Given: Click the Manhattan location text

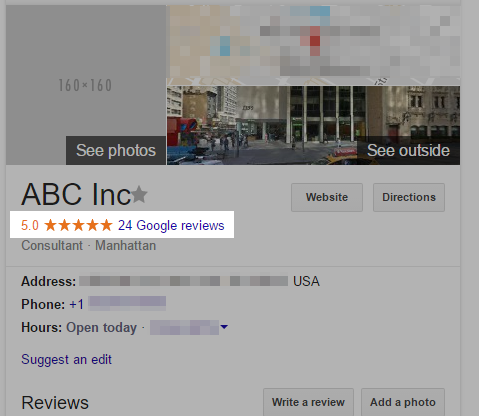Looking at the screenshot, I should click(x=126, y=246).
